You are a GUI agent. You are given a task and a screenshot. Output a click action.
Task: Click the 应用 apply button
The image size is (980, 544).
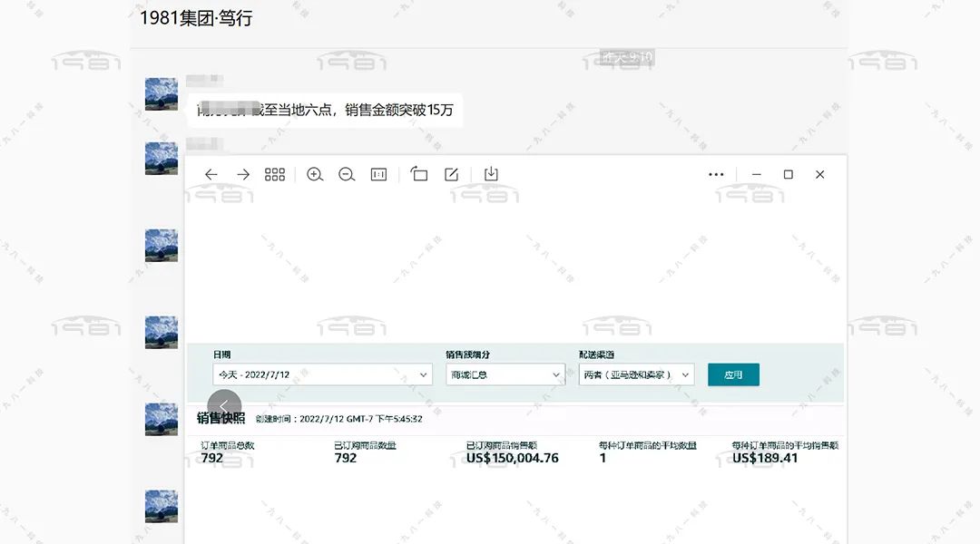coord(734,374)
